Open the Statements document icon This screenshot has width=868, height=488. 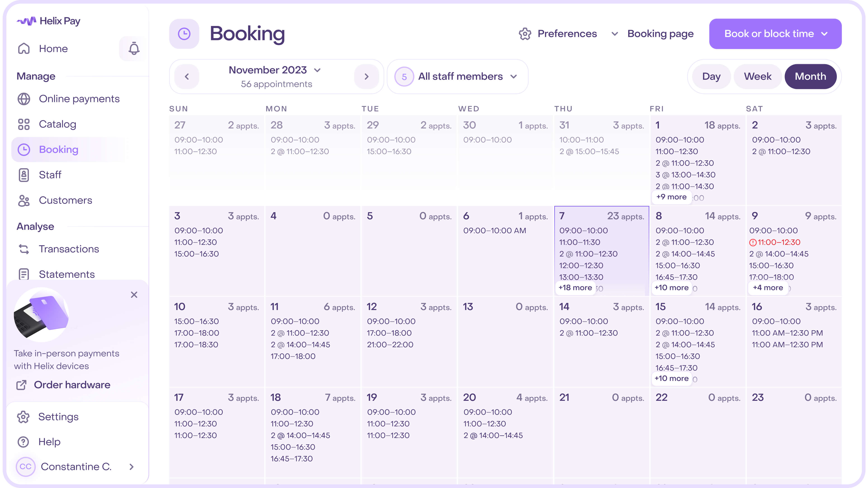coord(24,274)
